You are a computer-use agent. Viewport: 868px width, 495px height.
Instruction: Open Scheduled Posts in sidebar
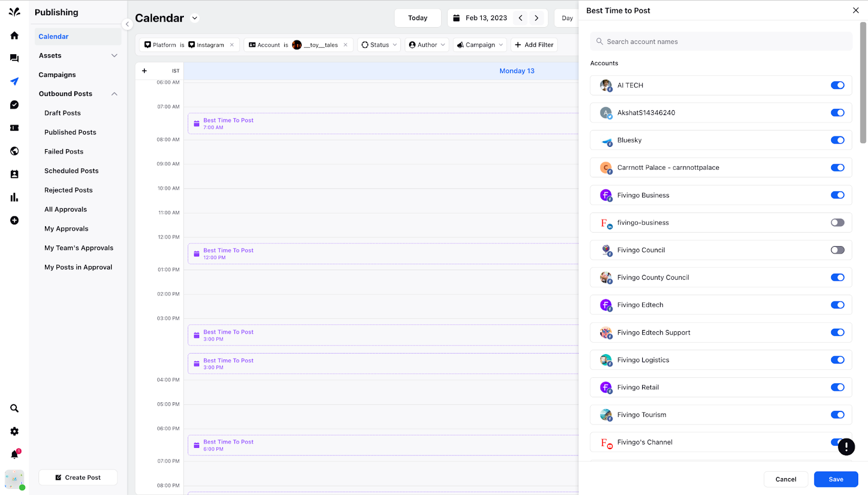click(72, 171)
